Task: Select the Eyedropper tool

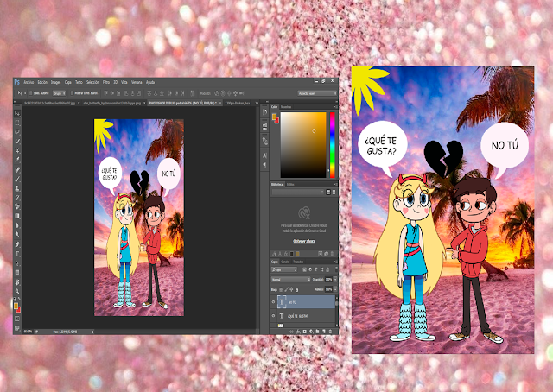Action: tap(17, 160)
